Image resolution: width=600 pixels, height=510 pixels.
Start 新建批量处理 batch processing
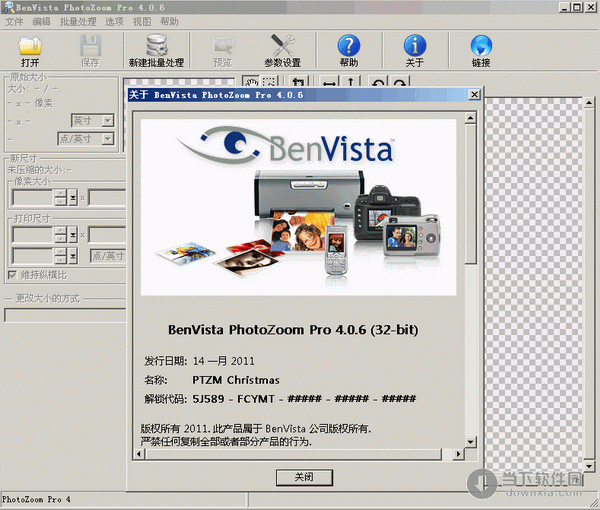[x=157, y=51]
